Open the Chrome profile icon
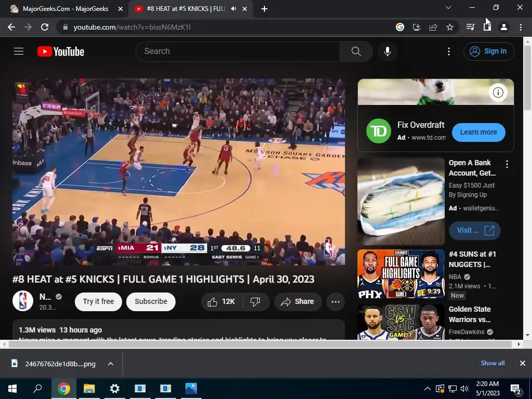This screenshot has height=399, width=532. coord(504,27)
